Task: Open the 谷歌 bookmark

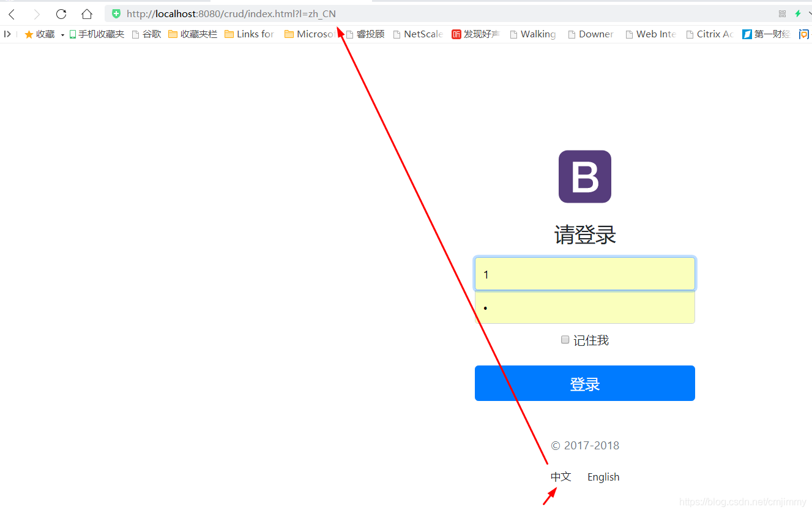Action: pyautogui.click(x=147, y=34)
